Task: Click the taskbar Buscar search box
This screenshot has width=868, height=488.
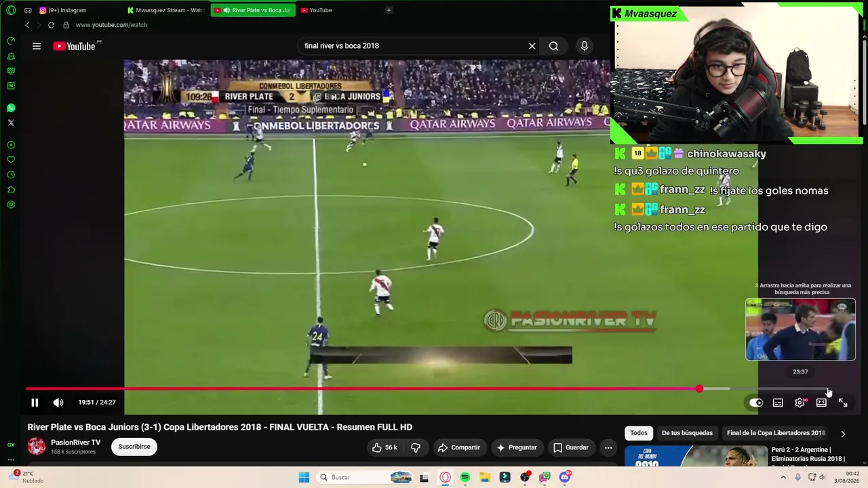Action: point(365,477)
